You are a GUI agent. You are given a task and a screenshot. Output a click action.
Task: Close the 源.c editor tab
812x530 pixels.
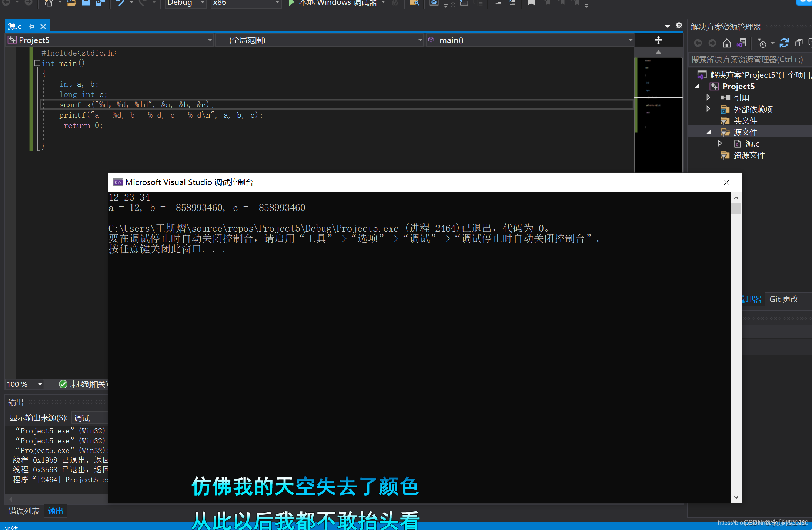tap(43, 27)
